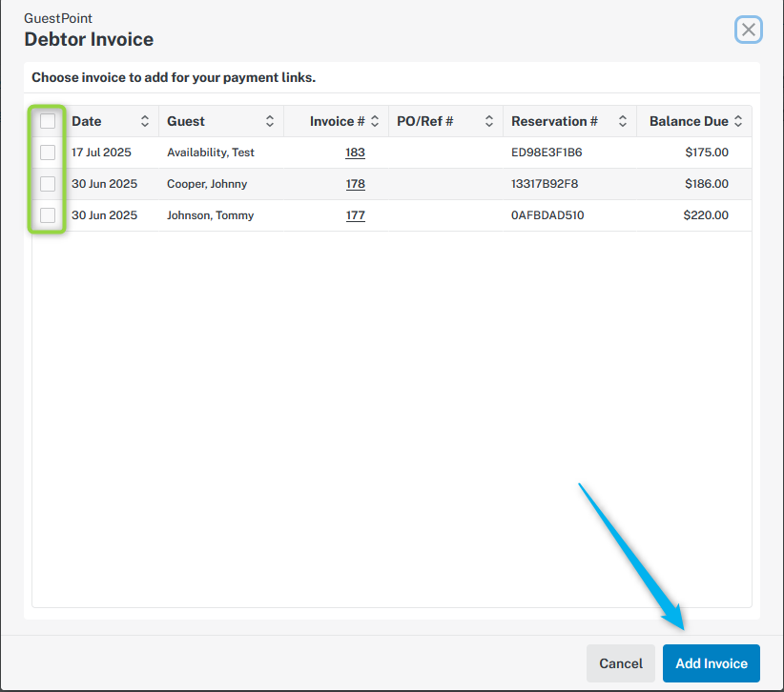The image size is (784, 692).
Task: View invoice number 177 link
Action: click(x=355, y=215)
